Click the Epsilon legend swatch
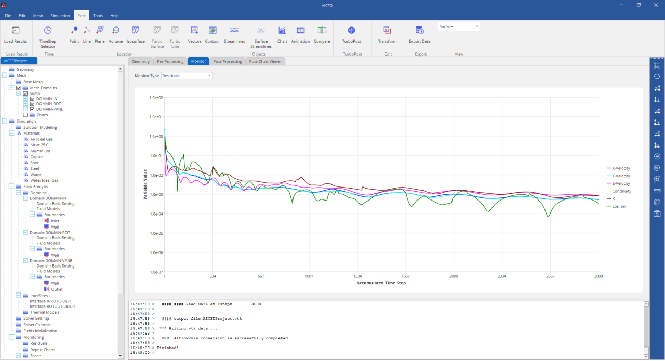The image size is (665, 361). coord(609,206)
